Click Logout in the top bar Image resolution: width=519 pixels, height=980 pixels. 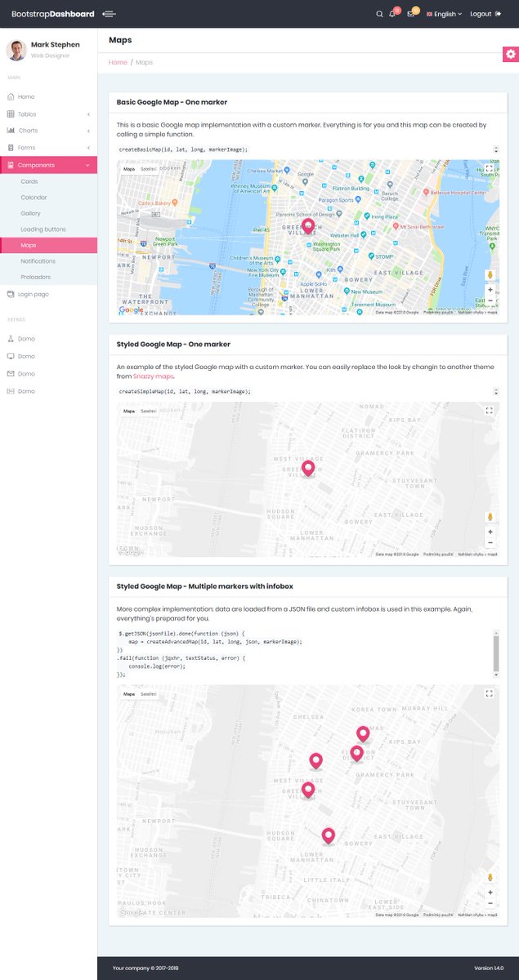pyautogui.click(x=485, y=14)
